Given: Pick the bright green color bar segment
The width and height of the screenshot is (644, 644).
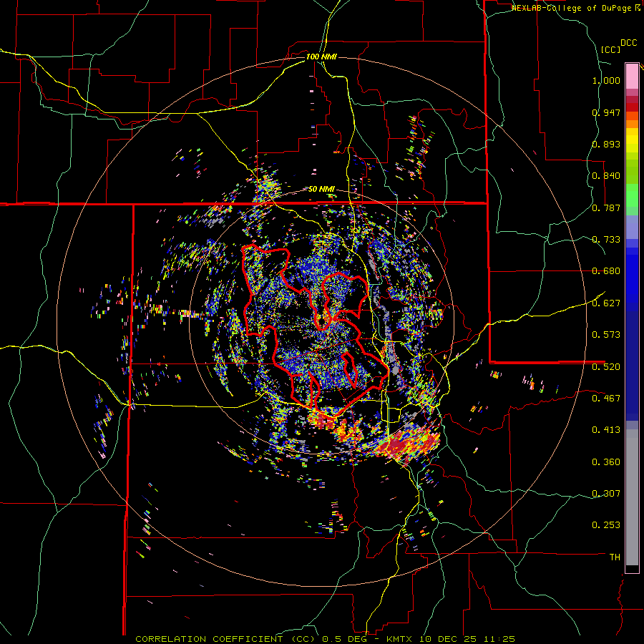Looking at the screenshot, I should [x=632, y=195].
